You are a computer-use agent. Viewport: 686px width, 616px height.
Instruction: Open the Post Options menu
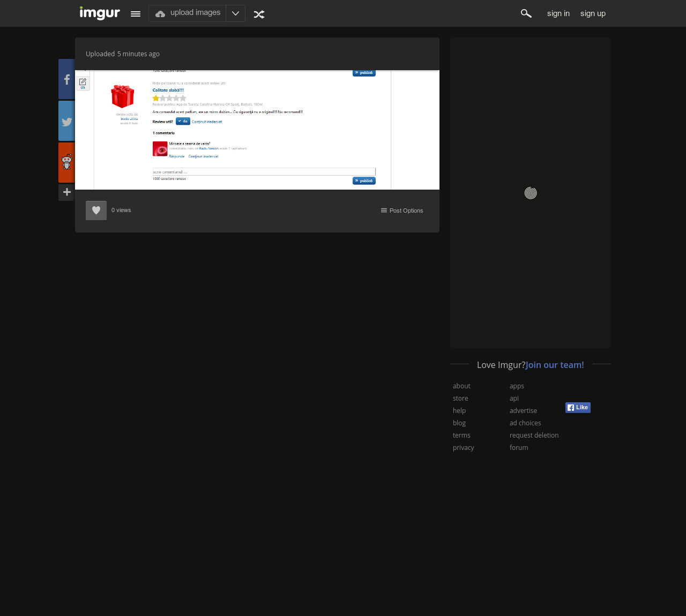[x=402, y=211]
